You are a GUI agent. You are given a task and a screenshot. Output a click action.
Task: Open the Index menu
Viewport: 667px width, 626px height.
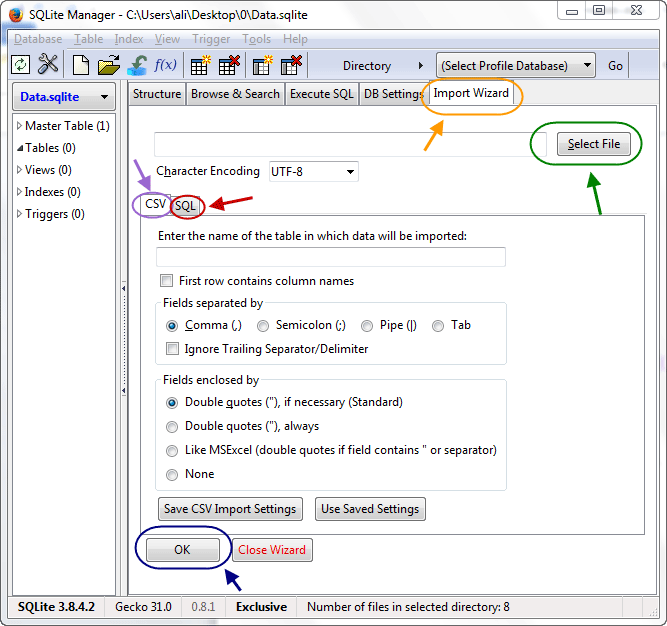click(x=128, y=39)
